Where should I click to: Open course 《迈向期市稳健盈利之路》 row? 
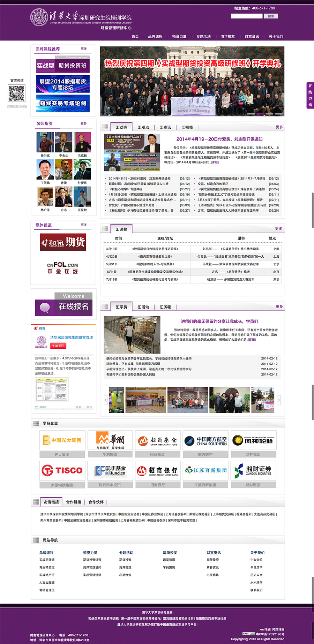(193, 257)
